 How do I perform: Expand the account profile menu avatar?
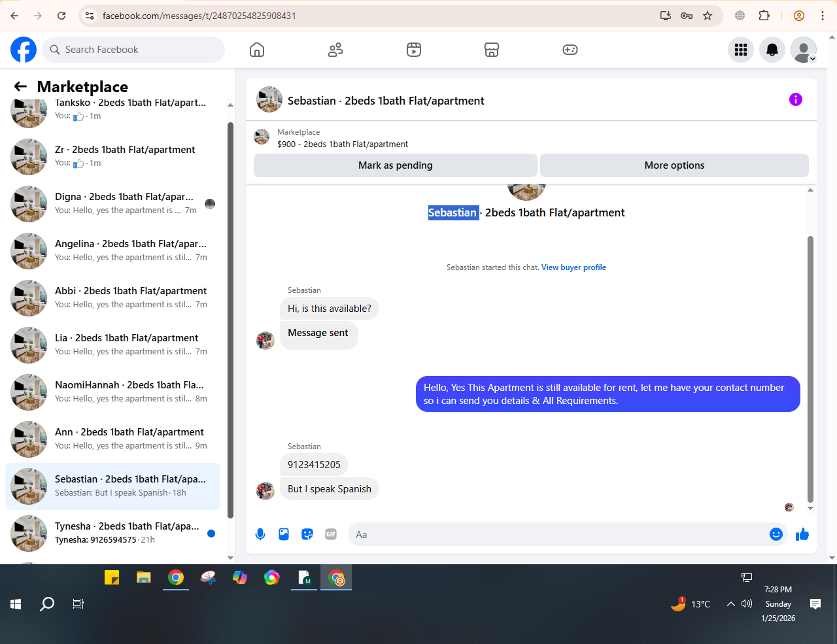[x=804, y=50]
